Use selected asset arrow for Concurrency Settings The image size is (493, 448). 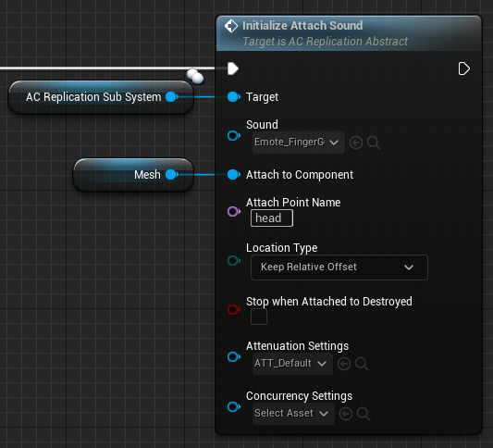[346, 414]
